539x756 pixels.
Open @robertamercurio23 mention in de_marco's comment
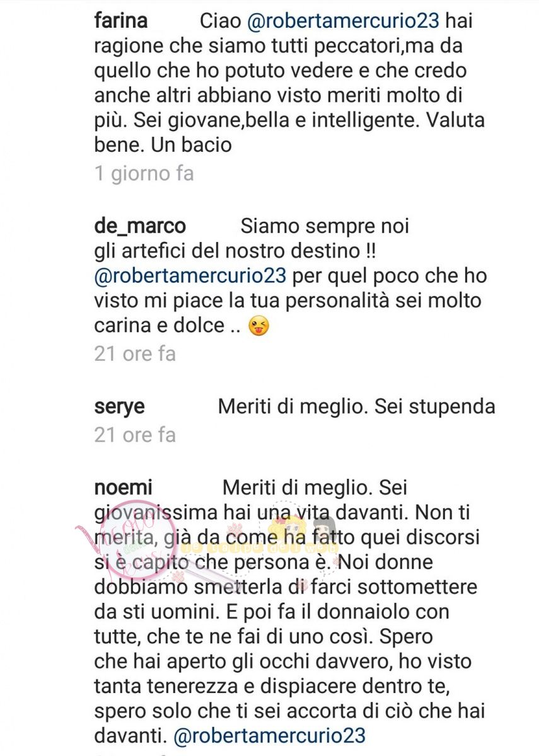point(189,278)
